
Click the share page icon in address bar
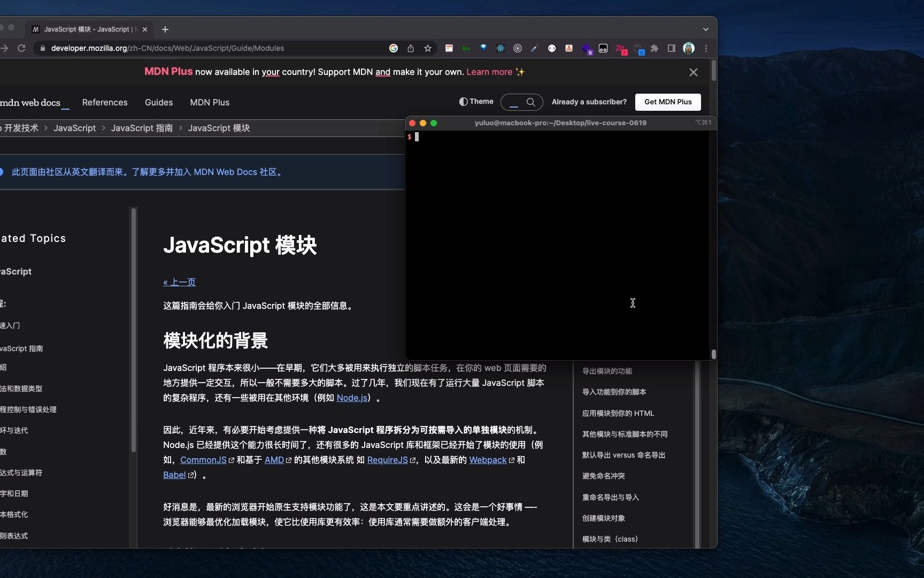(411, 48)
